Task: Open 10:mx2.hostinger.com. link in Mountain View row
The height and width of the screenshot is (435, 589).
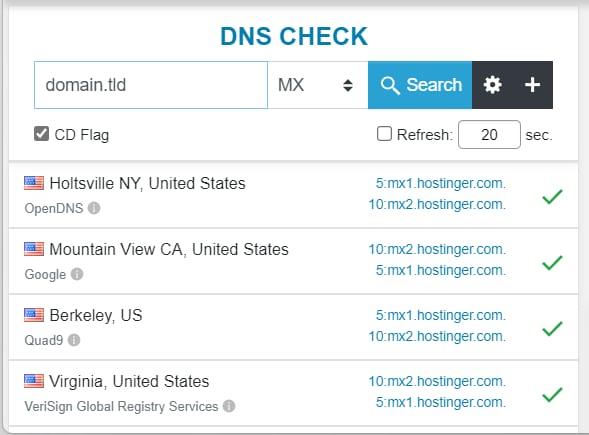Action: click(x=437, y=249)
